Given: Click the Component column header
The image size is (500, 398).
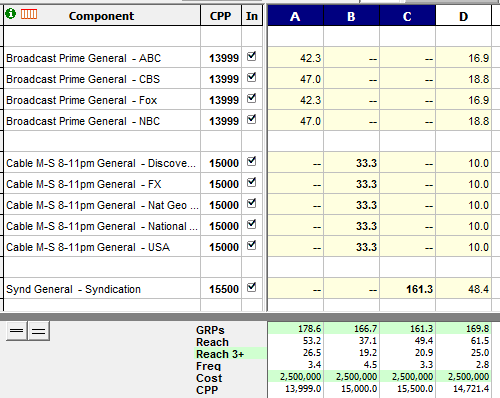Looking at the screenshot, I should tap(102, 15).
